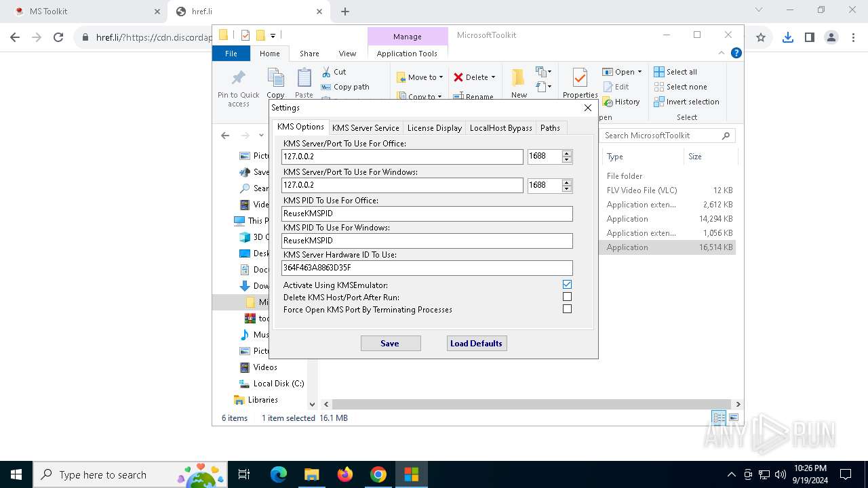Open the Chrome profile avatar
The image size is (868, 488).
pos(831,38)
